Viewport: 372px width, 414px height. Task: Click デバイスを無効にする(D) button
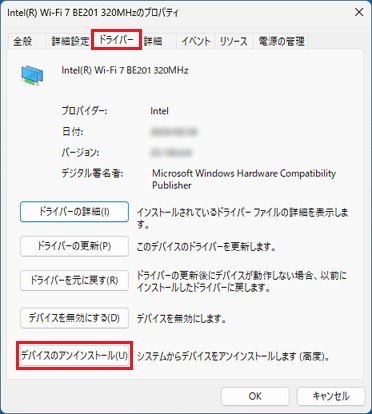pos(74,318)
